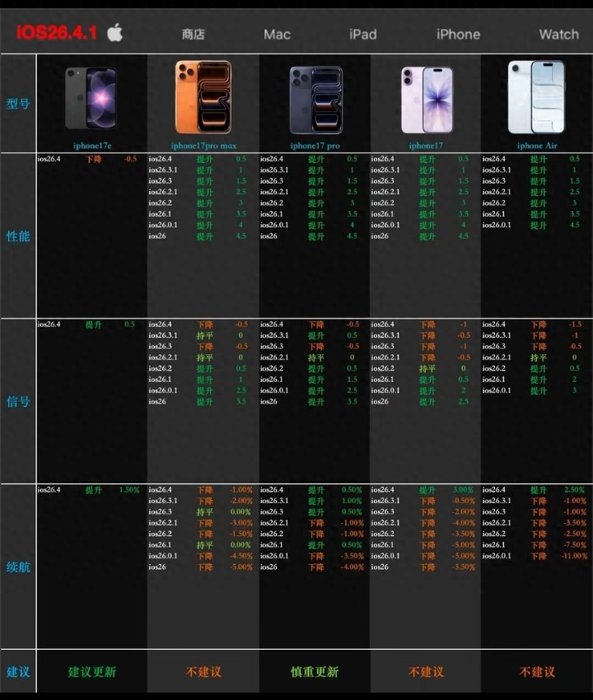Click 不建议 under the iphone Air column
The height and width of the screenshot is (700, 593).
[537, 671]
